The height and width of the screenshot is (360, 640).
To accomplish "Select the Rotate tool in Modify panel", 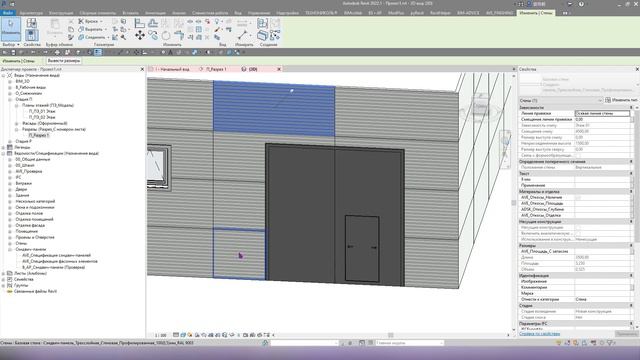I will pos(166,36).
